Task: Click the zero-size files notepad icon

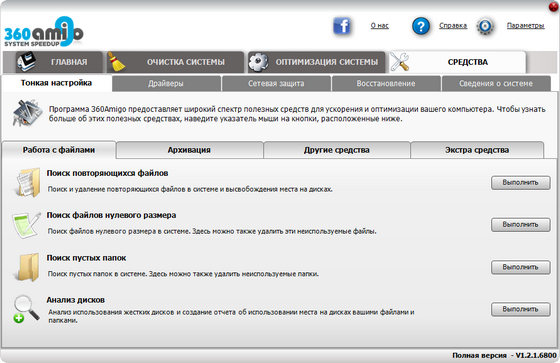Action: [26, 224]
